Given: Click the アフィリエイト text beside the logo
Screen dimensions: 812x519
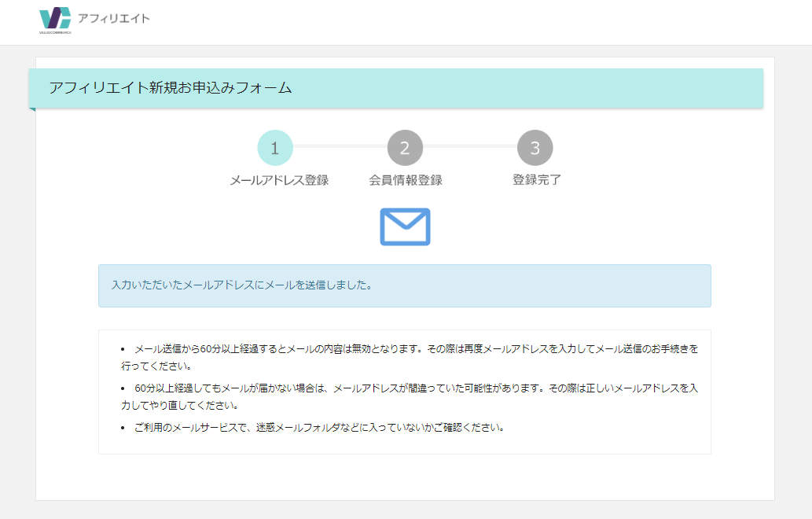Looking at the screenshot, I should [x=113, y=18].
